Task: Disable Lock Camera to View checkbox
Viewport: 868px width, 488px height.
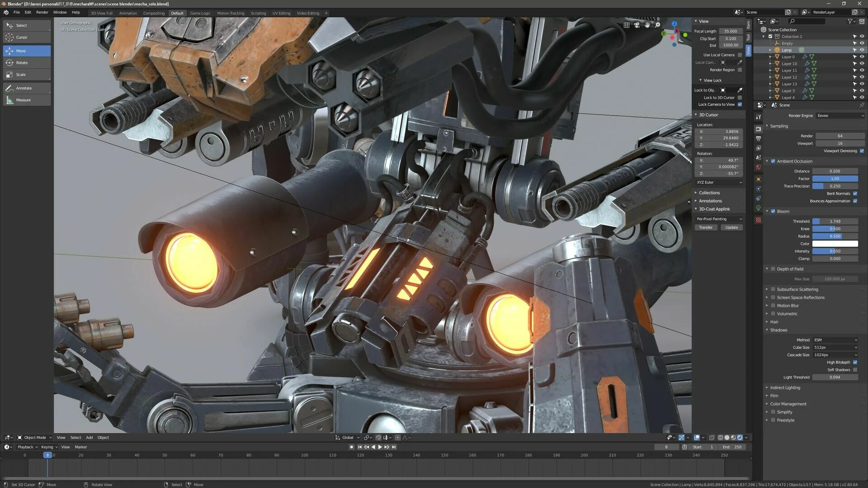Action: click(740, 104)
